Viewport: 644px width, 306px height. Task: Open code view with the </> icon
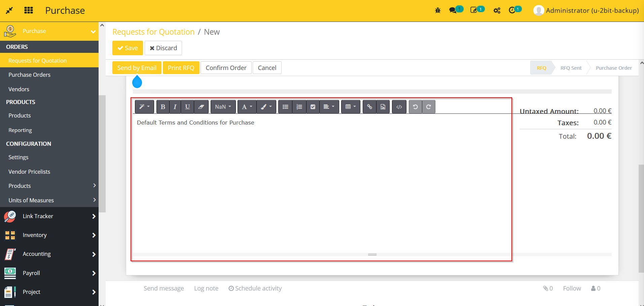click(399, 107)
